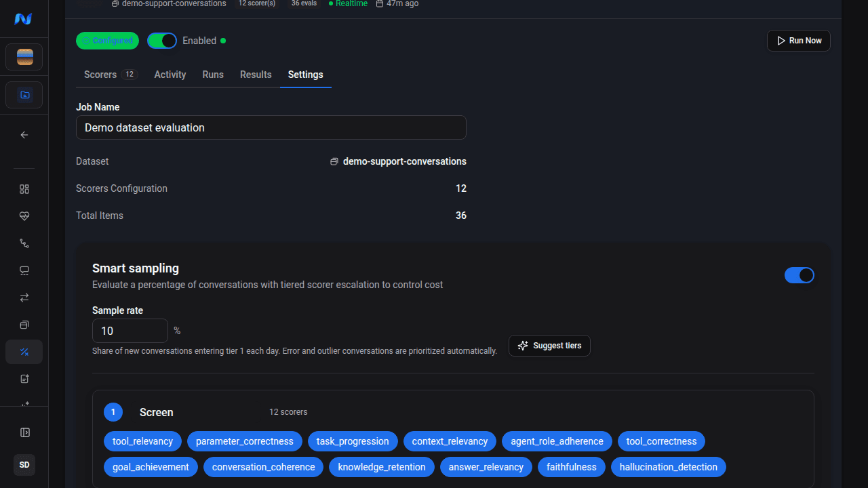Click the Configured status badge
Screen dimensions: 868x488
(107, 41)
